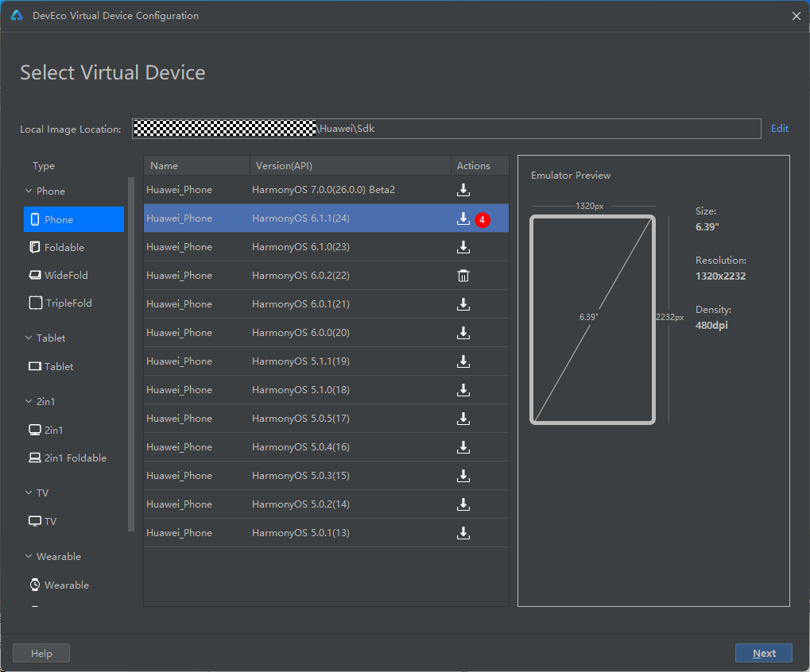
Task: Select the HarmonyOS 6.0.2(22) row
Action: [326, 276]
